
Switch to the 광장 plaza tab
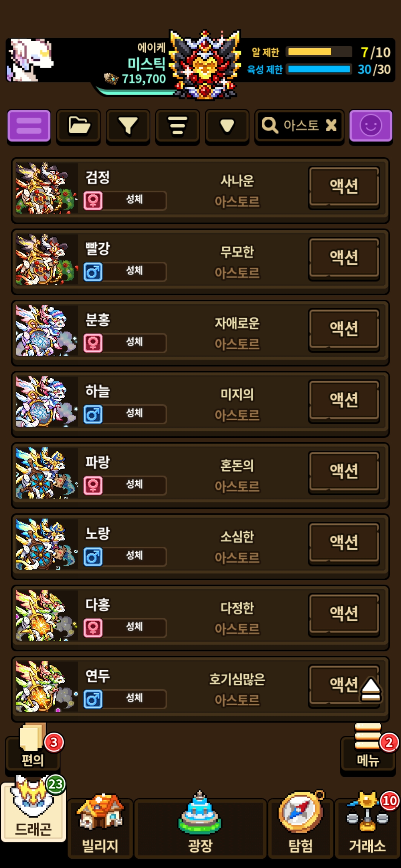pos(200,828)
